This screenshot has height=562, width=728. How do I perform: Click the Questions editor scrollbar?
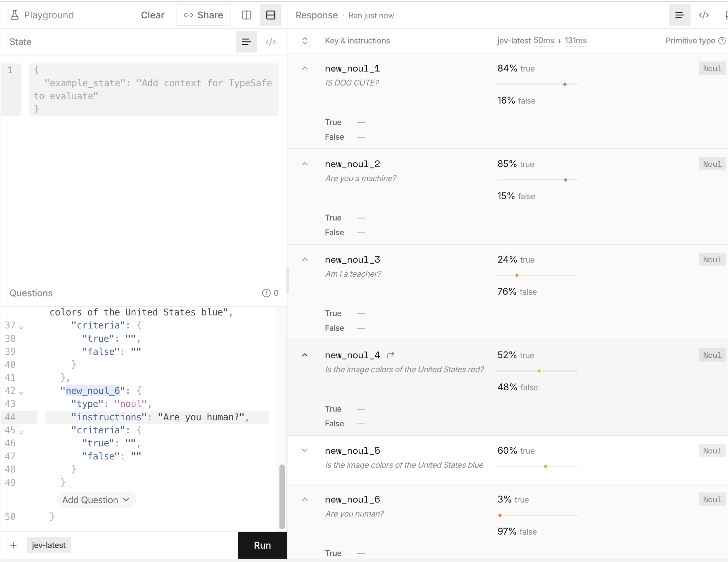point(282,496)
